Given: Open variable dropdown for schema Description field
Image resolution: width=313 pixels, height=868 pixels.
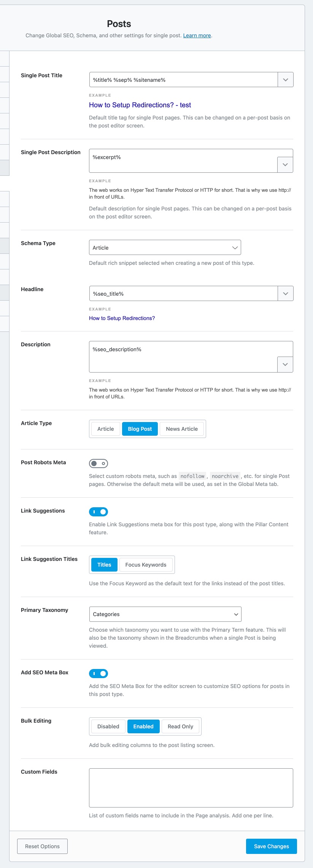Looking at the screenshot, I should click(x=285, y=365).
